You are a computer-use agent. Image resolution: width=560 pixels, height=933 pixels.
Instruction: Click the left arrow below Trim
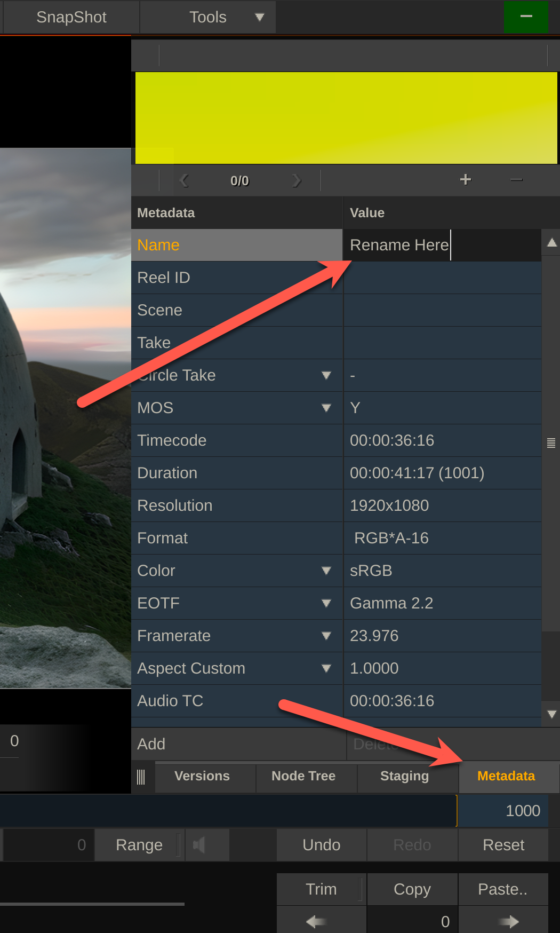pyautogui.click(x=316, y=921)
